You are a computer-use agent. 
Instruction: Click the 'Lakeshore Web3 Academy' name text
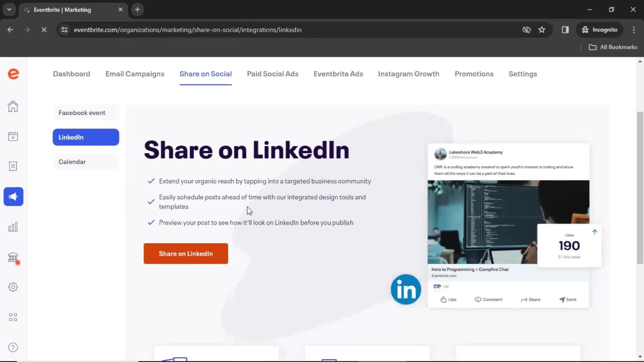coord(476,152)
